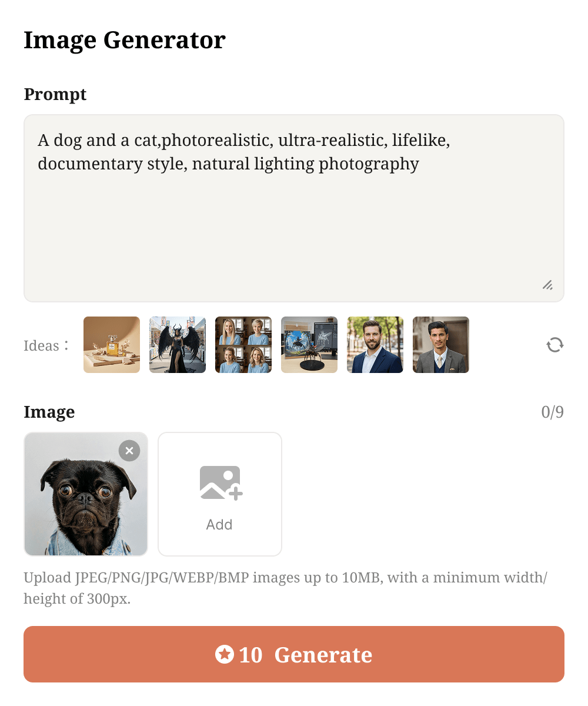588x706 pixels.
Task: Click the perfume bottle idea thumbnail
Action: tap(111, 345)
